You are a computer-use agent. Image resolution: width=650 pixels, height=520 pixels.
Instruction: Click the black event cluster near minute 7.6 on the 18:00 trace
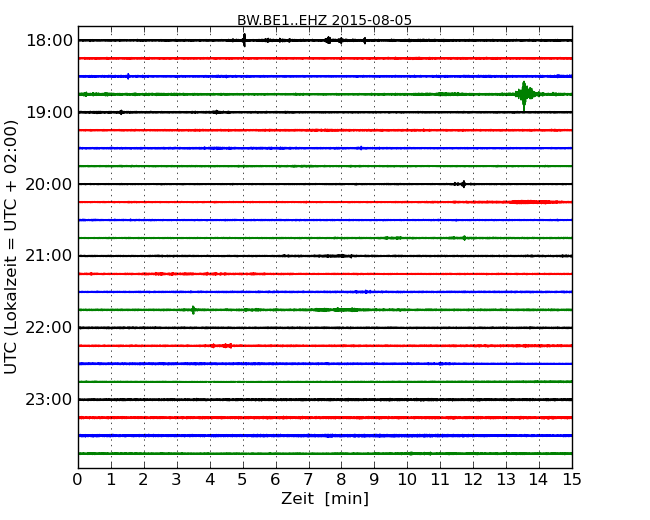tap(328, 40)
